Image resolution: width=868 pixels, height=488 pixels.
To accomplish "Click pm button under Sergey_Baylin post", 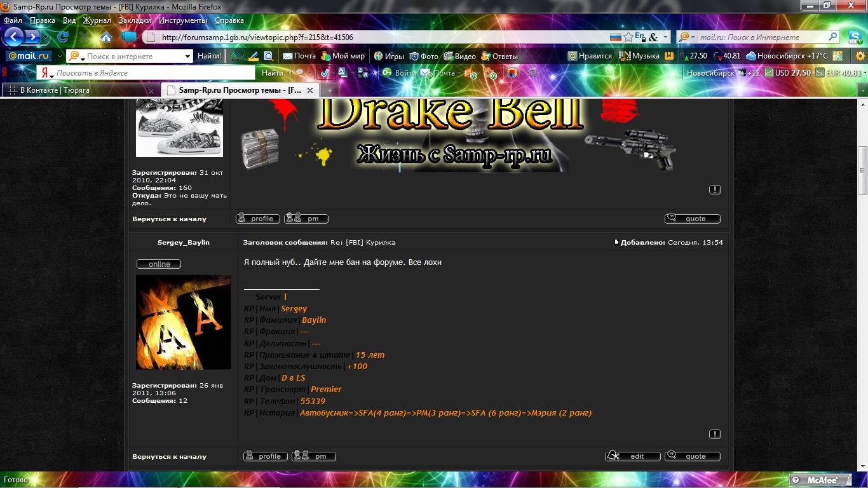I will point(314,456).
